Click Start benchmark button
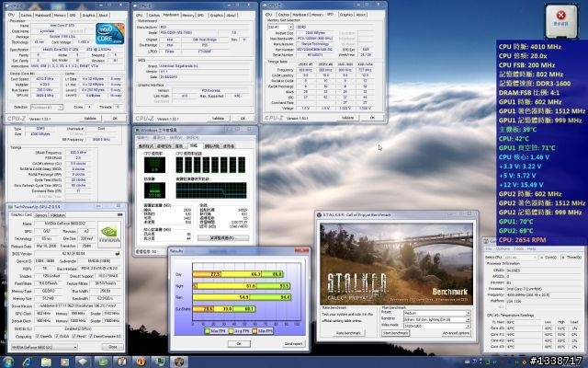The image size is (588, 368). [x=395, y=333]
